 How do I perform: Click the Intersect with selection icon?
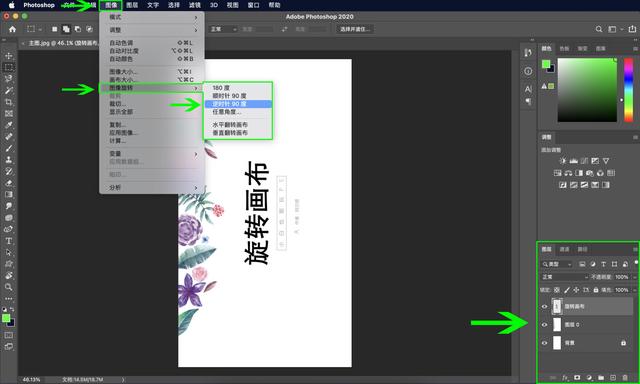[x=89, y=29]
